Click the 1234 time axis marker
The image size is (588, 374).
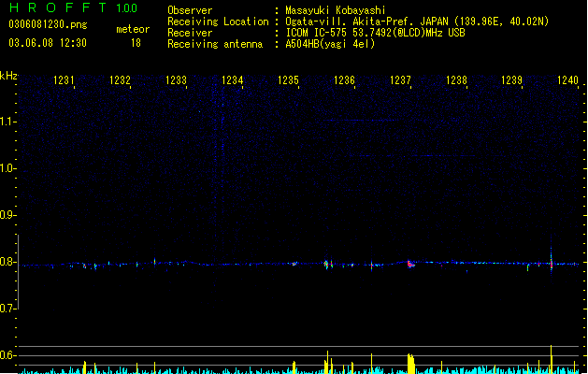pos(232,80)
